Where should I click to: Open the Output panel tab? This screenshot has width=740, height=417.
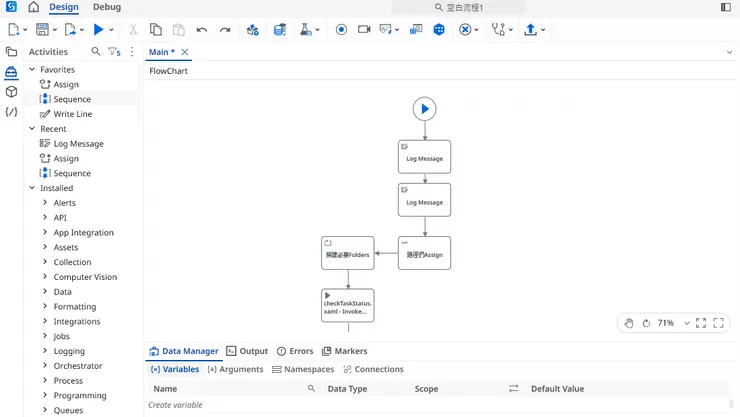click(x=247, y=351)
